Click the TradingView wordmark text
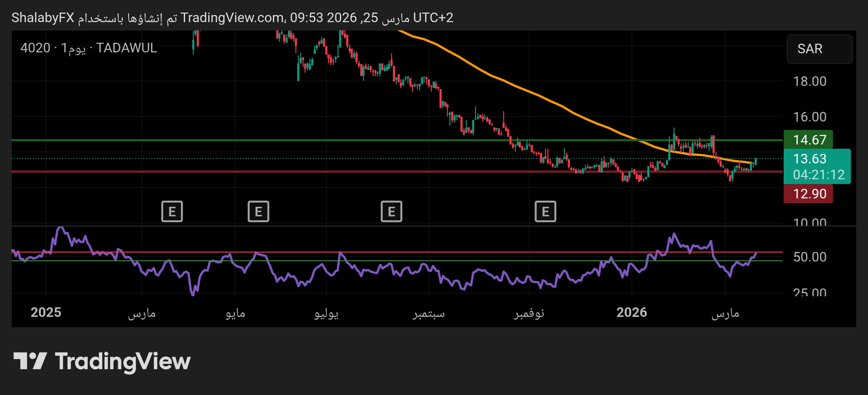 coord(123,361)
